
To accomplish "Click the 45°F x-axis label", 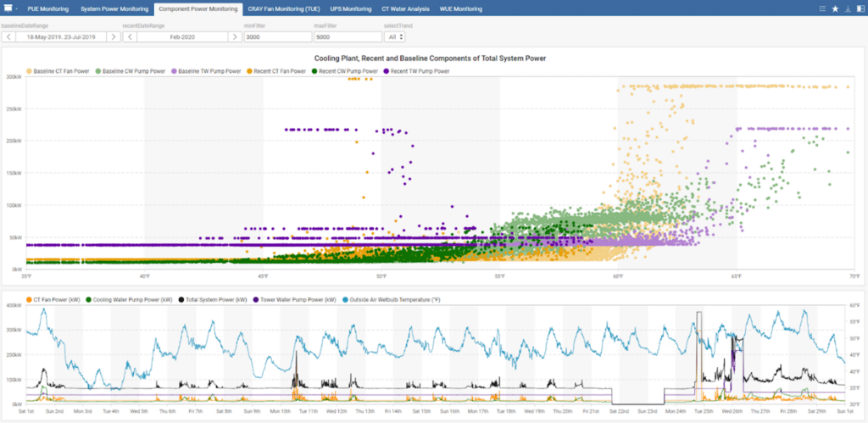I will 263,276.
